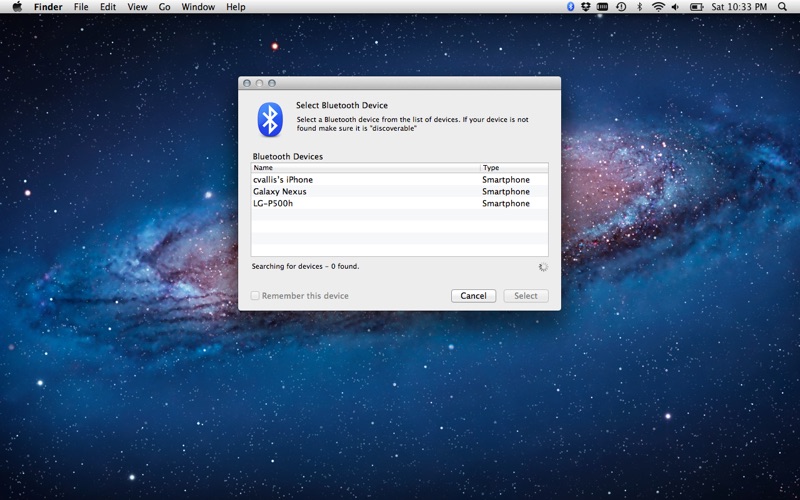Open the File menu
The height and width of the screenshot is (500, 800).
click(x=81, y=7)
